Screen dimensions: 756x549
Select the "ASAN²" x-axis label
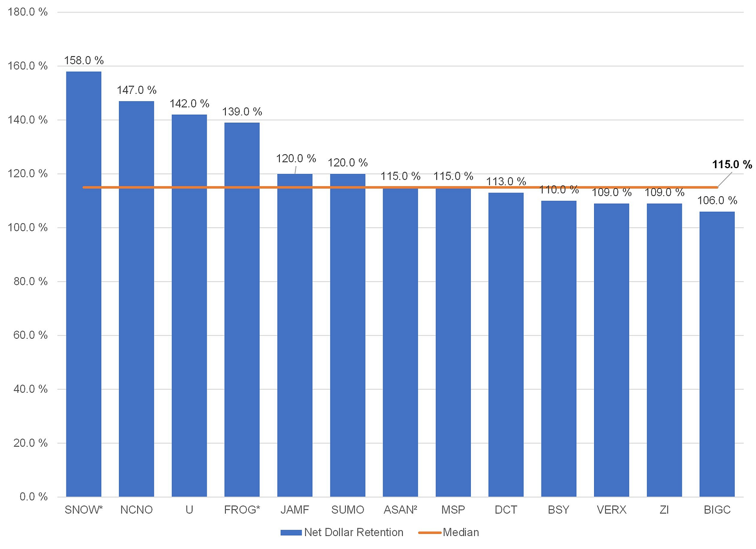400,510
